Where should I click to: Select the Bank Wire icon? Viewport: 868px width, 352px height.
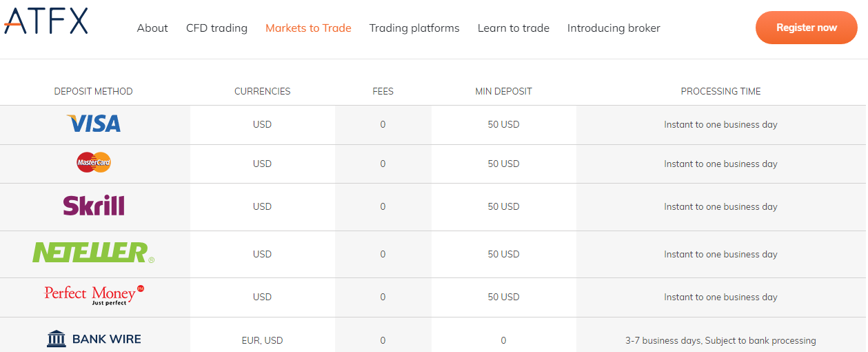[57, 339]
